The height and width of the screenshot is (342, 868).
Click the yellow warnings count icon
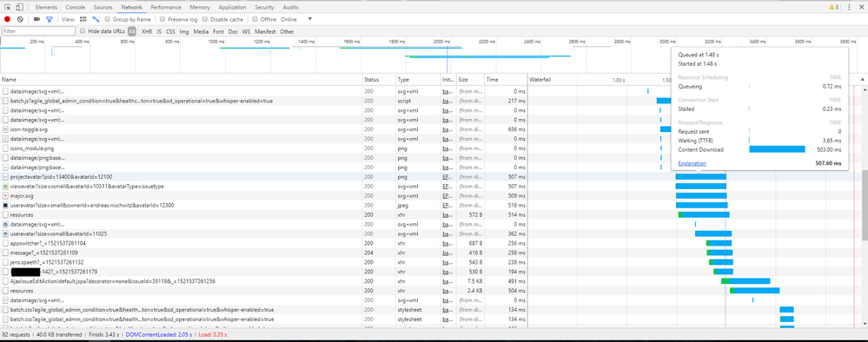pos(833,7)
